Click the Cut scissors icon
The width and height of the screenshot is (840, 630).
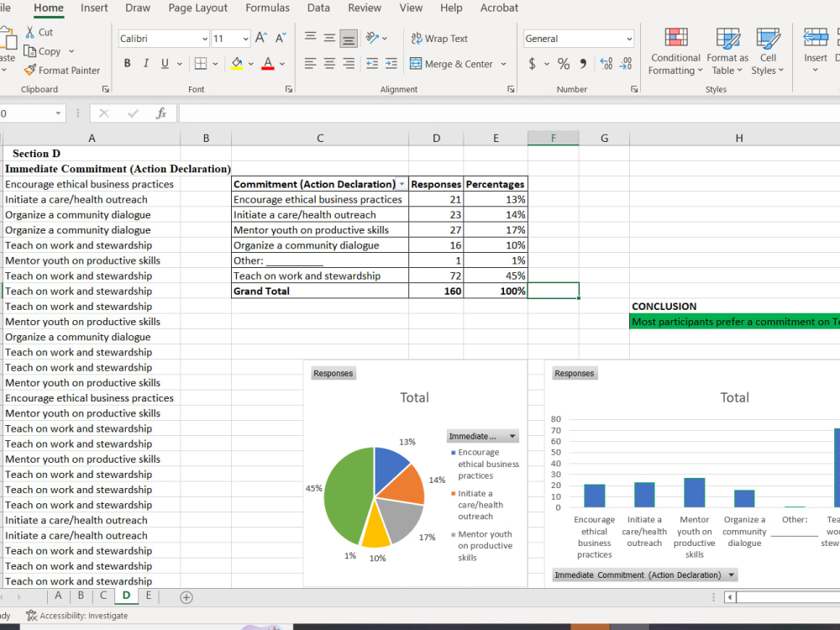coord(30,32)
